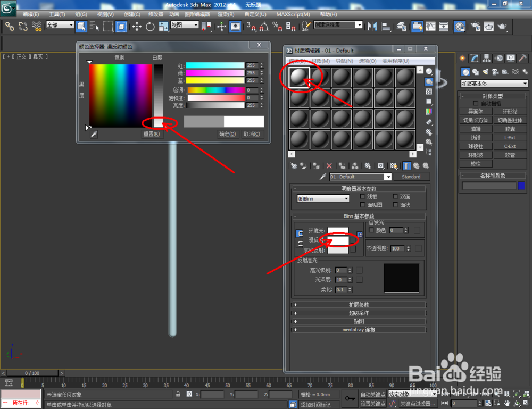The width and height of the screenshot is (532, 409).
Task: Create a 油罐 (OilTank) object
Action: tap(475, 129)
